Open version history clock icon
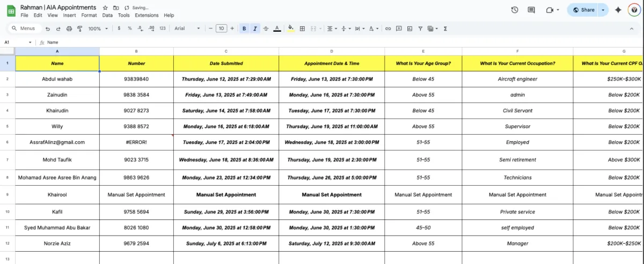Viewport: 644px width, 264px height. click(x=515, y=10)
